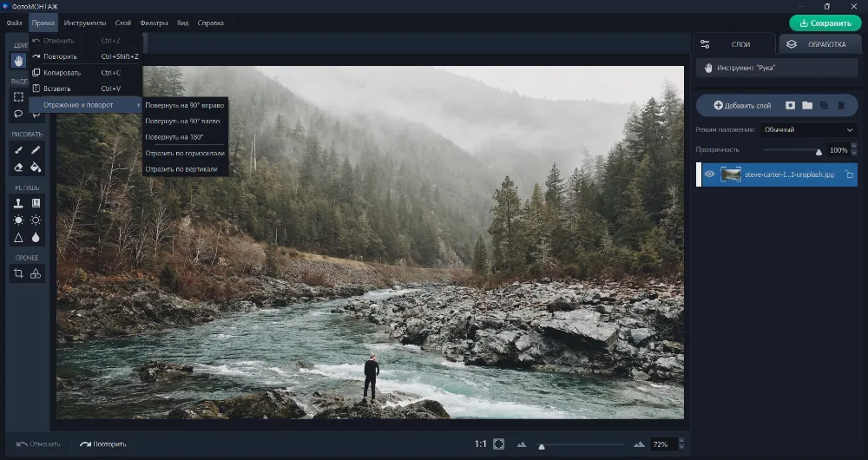868x460 pixels.
Task: Click the Прозрачность opacity slider handle
Action: (x=818, y=151)
